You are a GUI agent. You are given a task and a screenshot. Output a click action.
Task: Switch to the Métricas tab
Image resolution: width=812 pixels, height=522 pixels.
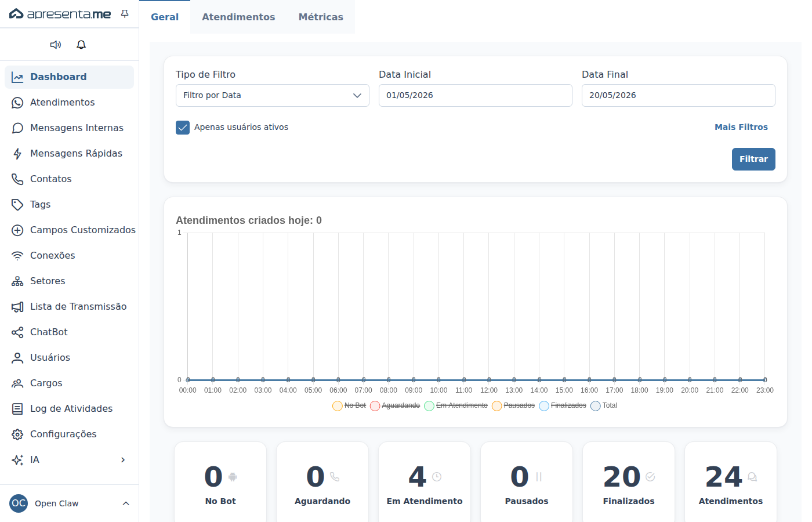321,17
